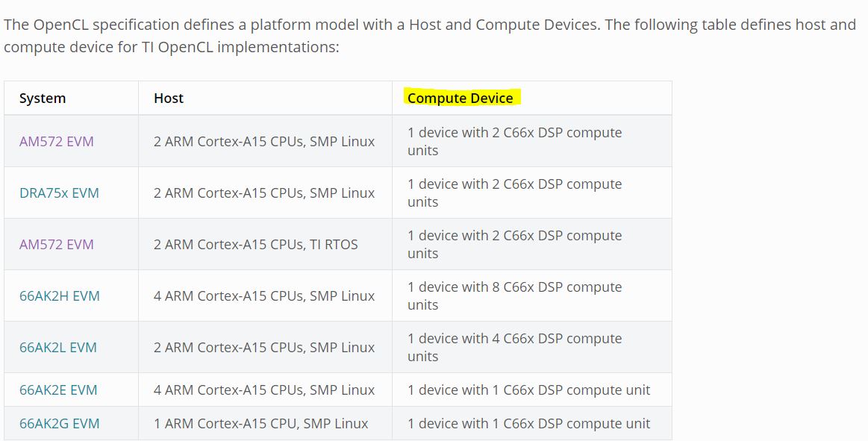Click compute device cell in 66AK2E EVM row
Viewport: 868px width, 441px height.
528,390
